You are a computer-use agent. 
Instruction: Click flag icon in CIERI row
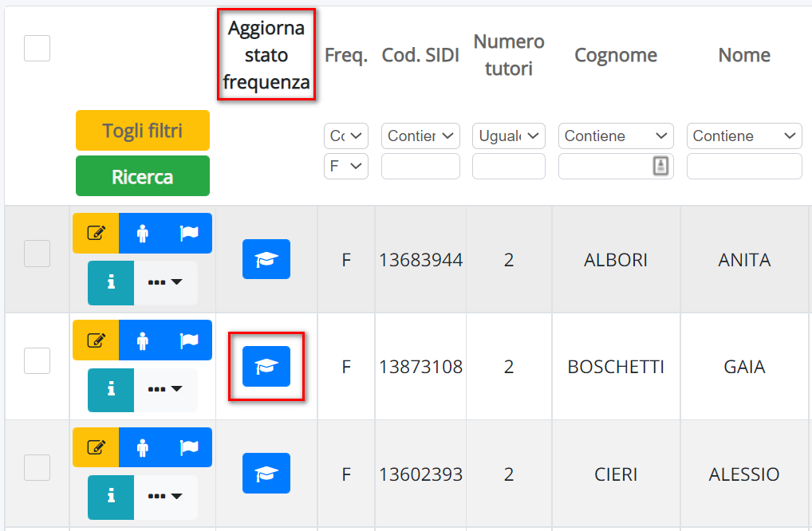pyautogui.click(x=189, y=447)
